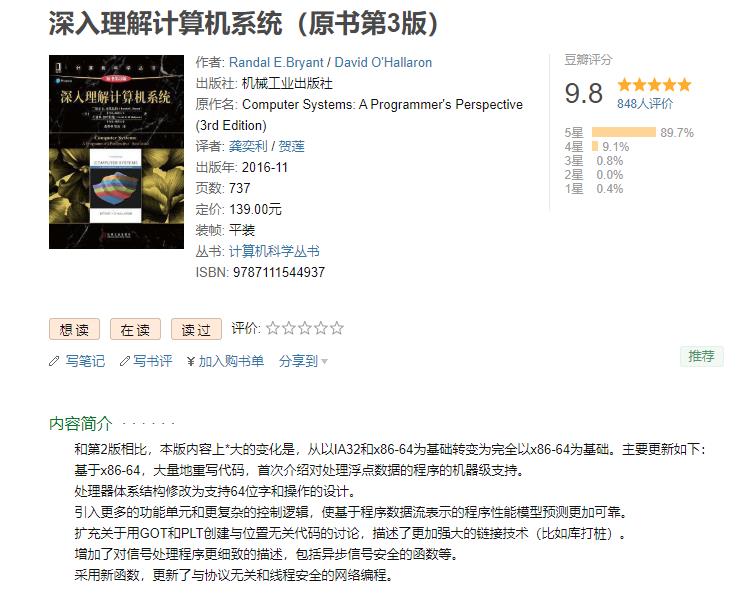Click the second rating star under 评价
This screenshot has width=743, height=596.
point(289,328)
